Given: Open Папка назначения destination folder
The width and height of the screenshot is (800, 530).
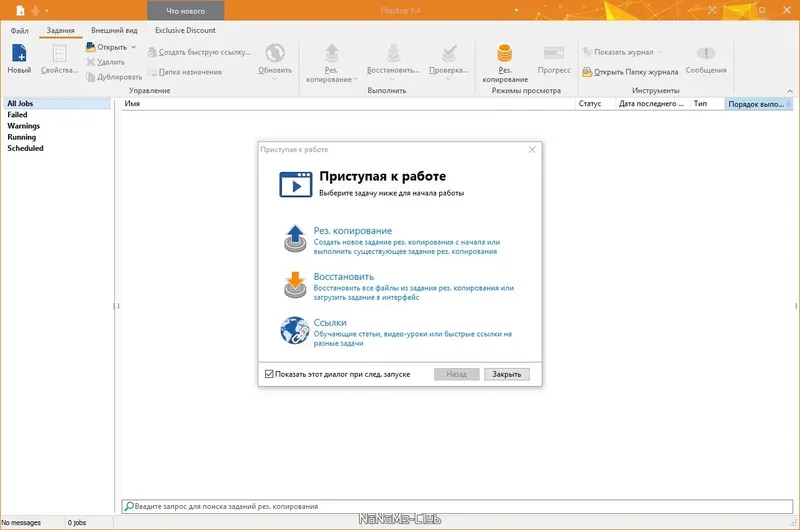Looking at the screenshot, I should point(185,72).
